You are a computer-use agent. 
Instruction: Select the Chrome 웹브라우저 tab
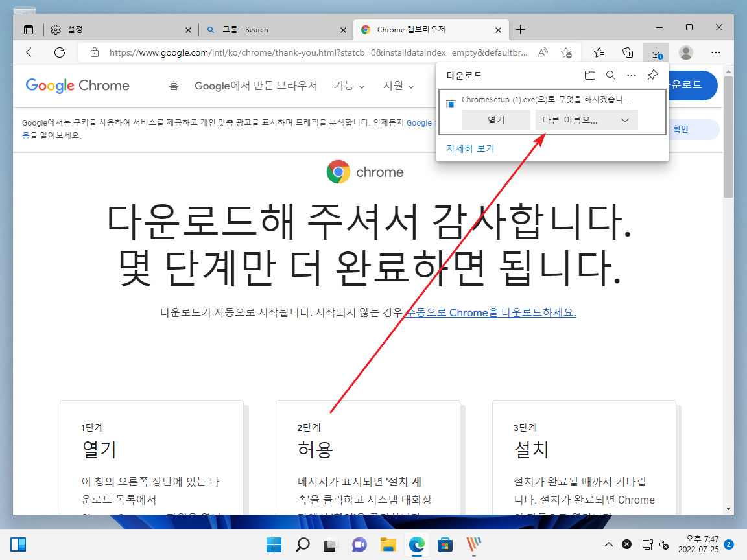pos(431,30)
